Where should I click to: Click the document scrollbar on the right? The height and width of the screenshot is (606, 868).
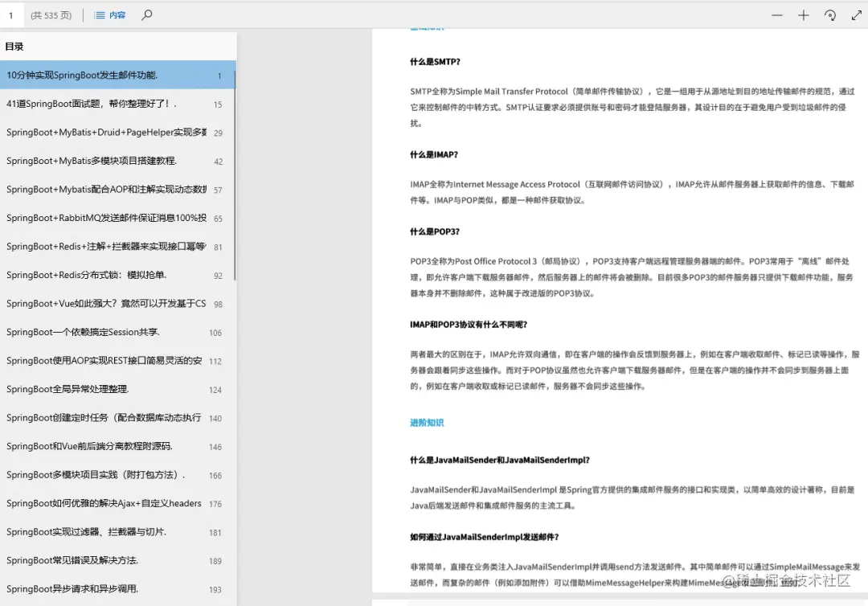(863, 241)
